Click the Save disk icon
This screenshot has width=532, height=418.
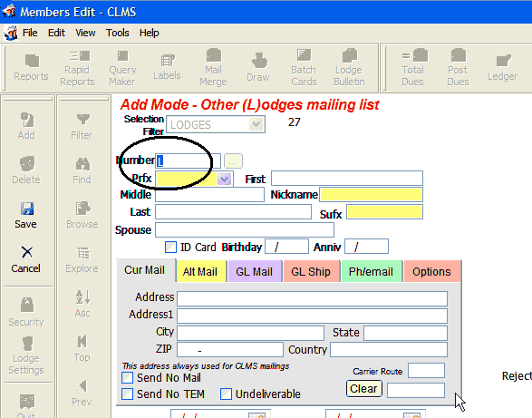27,209
